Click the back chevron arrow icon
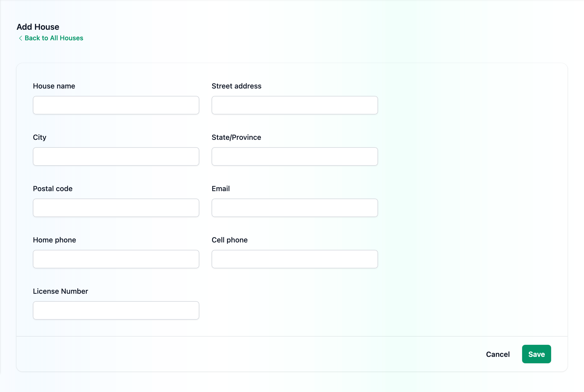The width and height of the screenshot is (584, 392). pos(21,38)
